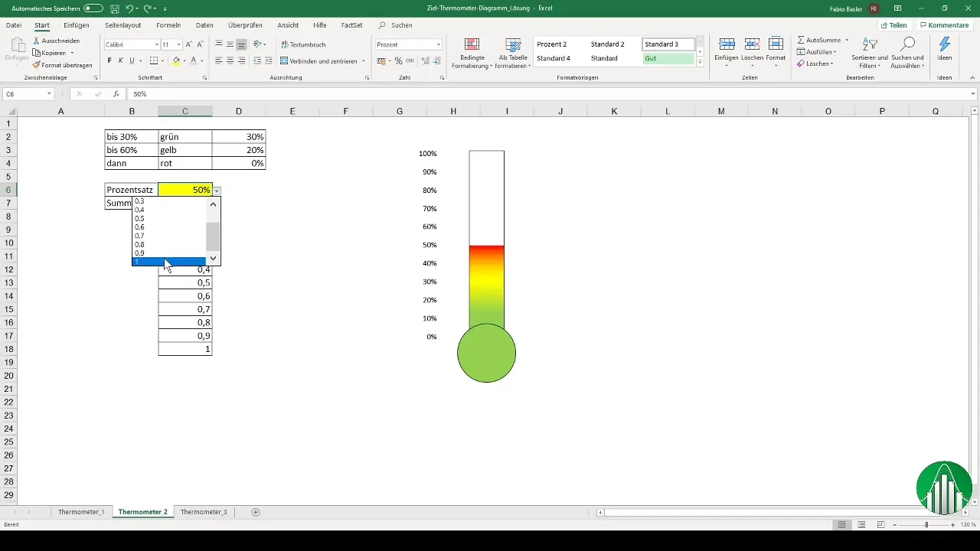Screen dimensions: 980x551
Task: Click the center horizontally align icon
Action: (230, 60)
